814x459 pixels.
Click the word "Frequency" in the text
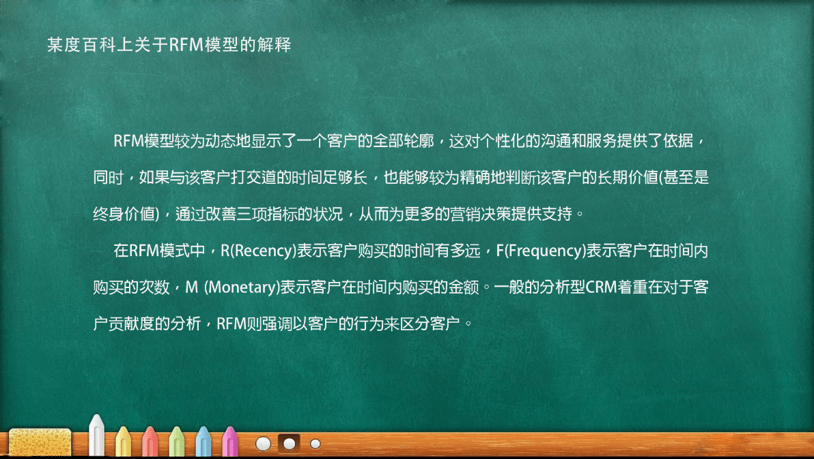point(546,249)
